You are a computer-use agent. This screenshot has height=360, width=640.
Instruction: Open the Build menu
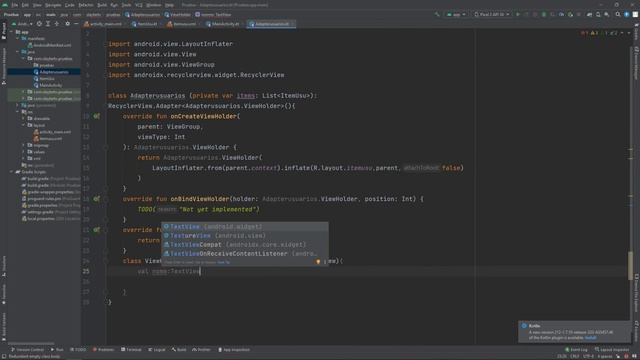point(102,5)
